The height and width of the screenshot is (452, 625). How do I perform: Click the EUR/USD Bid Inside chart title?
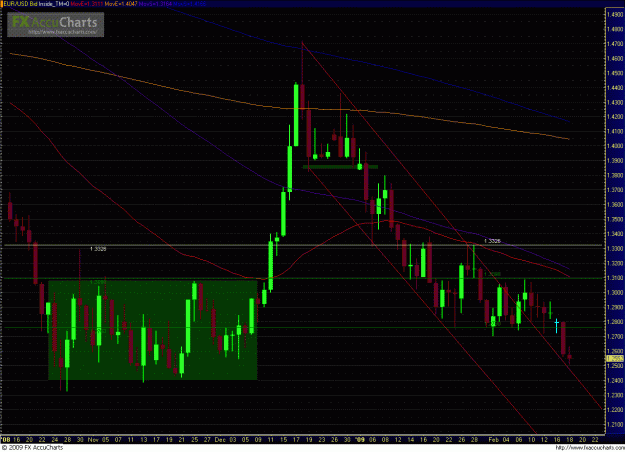coord(35,4)
